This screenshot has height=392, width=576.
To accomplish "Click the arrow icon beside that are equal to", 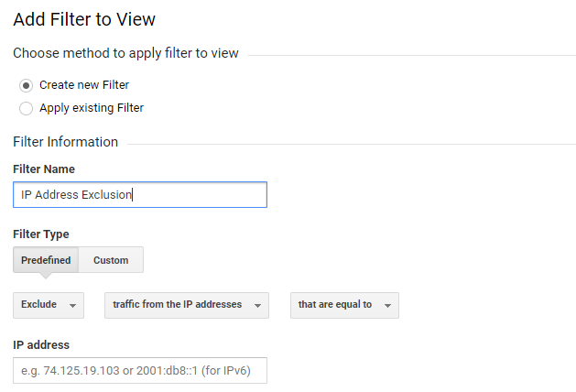I will pos(387,306).
